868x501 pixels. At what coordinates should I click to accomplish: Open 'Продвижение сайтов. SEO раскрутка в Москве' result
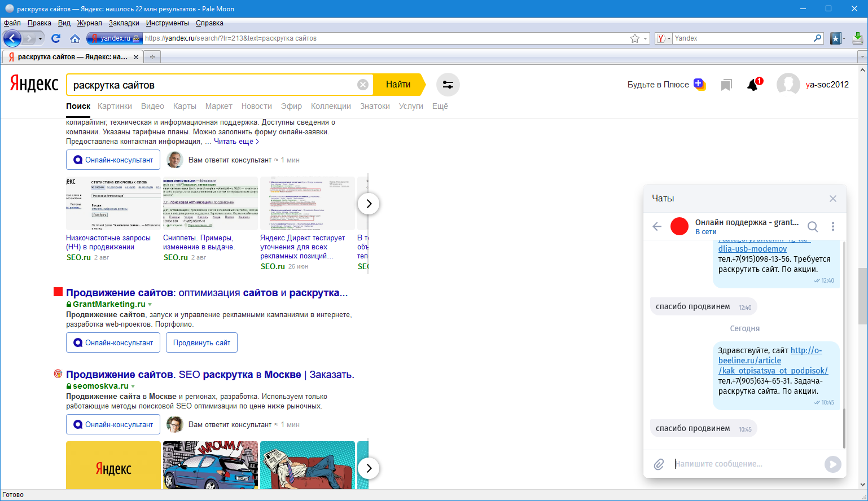(210, 375)
